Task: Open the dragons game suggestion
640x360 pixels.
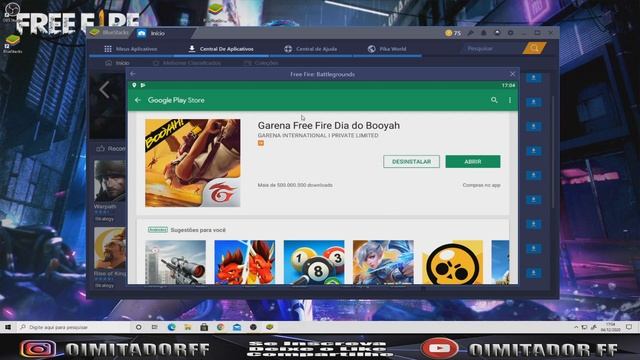Action: coord(244,262)
